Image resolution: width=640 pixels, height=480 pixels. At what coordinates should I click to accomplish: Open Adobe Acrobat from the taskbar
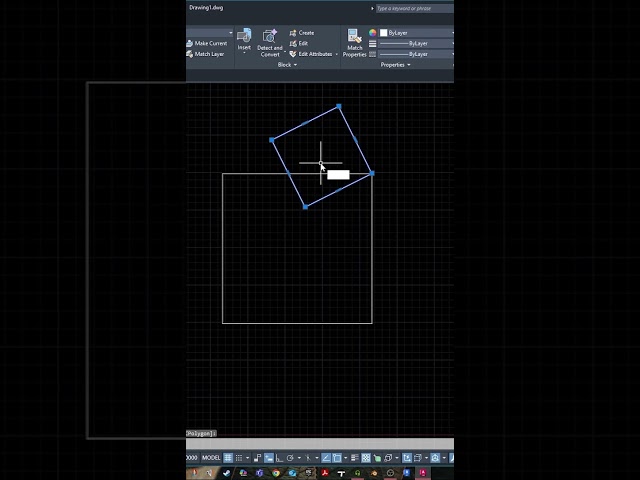click(x=325, y=473)
